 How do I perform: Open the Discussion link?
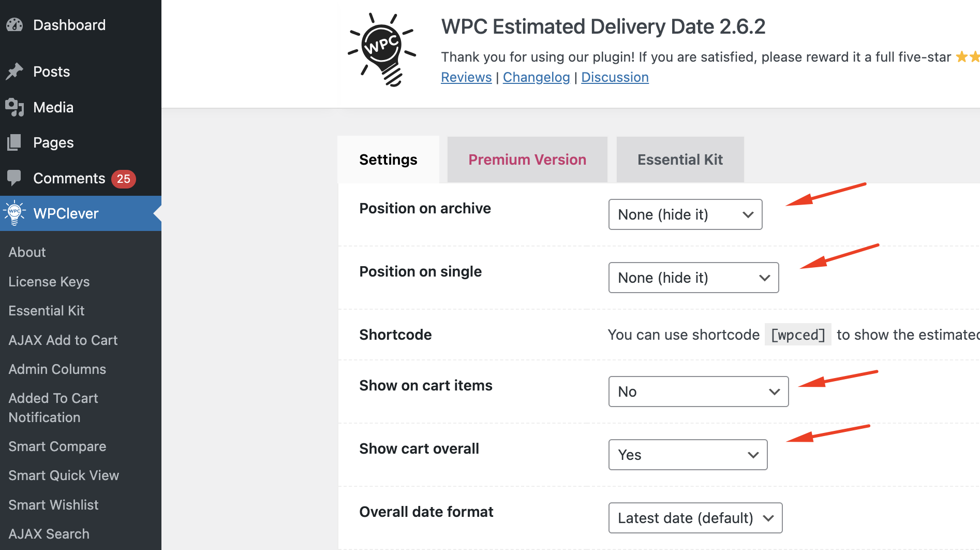(615, 77)
